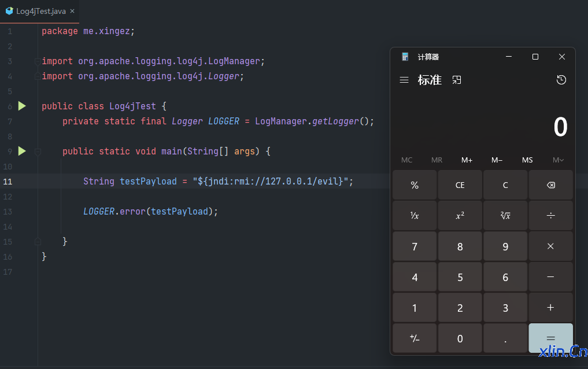Click the x squared key

(x=460, y=216)
